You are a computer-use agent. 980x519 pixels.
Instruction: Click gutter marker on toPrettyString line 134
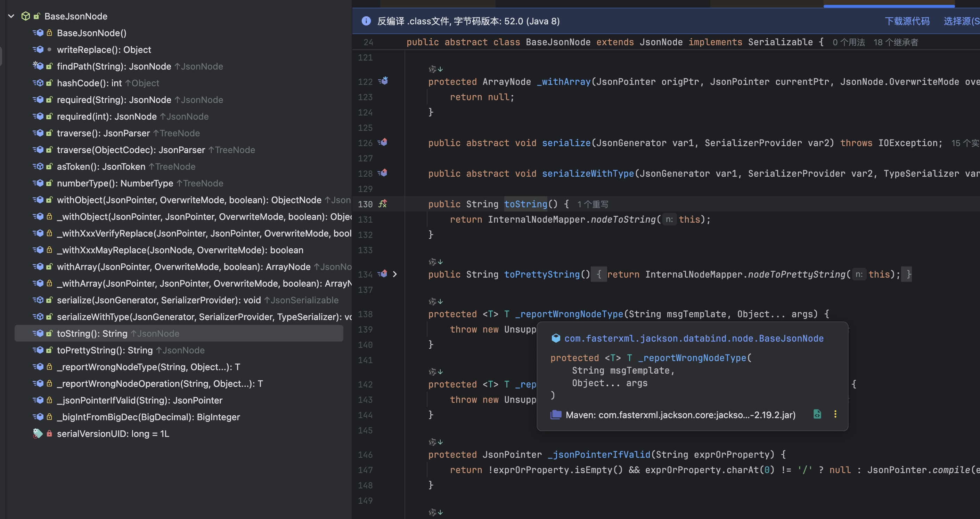(383, 274)
